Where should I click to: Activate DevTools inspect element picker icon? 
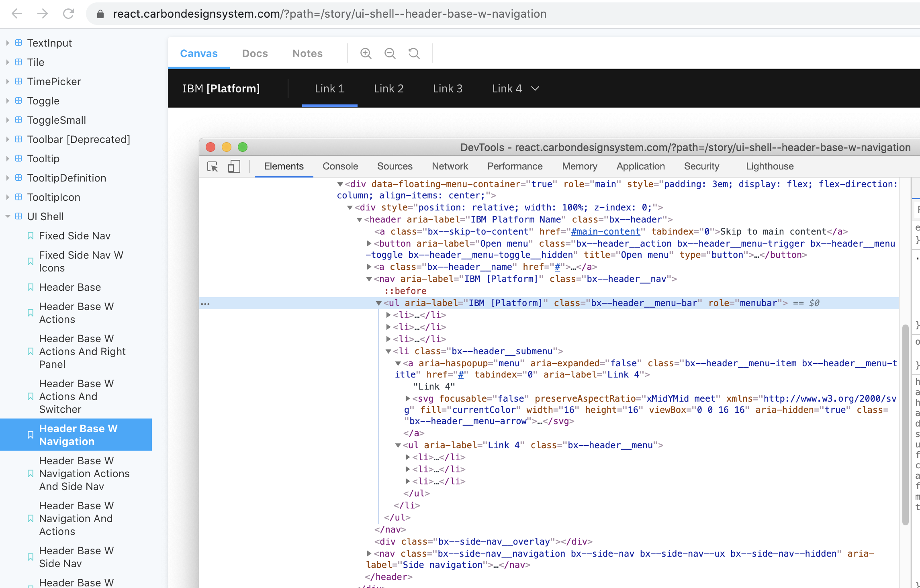(213, 166)
